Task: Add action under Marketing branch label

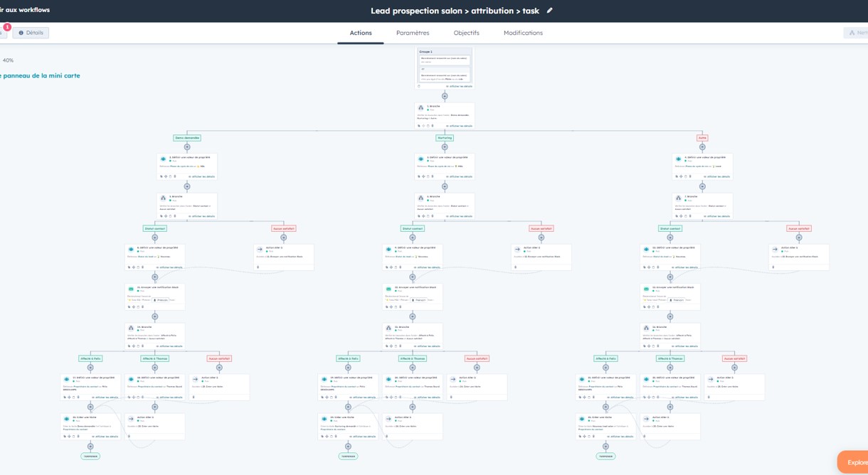Action: (445, 147)
